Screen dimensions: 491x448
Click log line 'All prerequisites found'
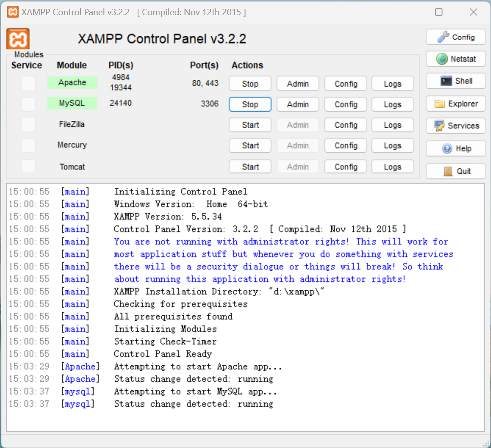[173, 317]
